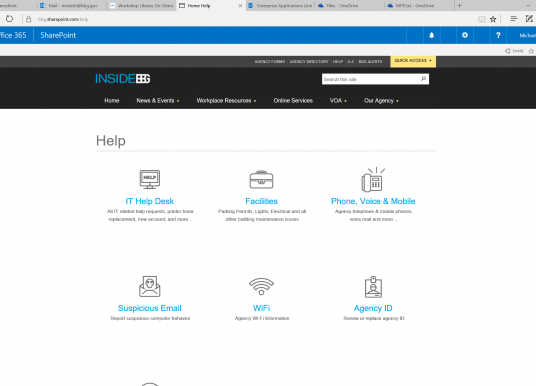The image size is (536, 386).
Task: Switch to the Files - OneDrive tab
Action: click(349, 5)
